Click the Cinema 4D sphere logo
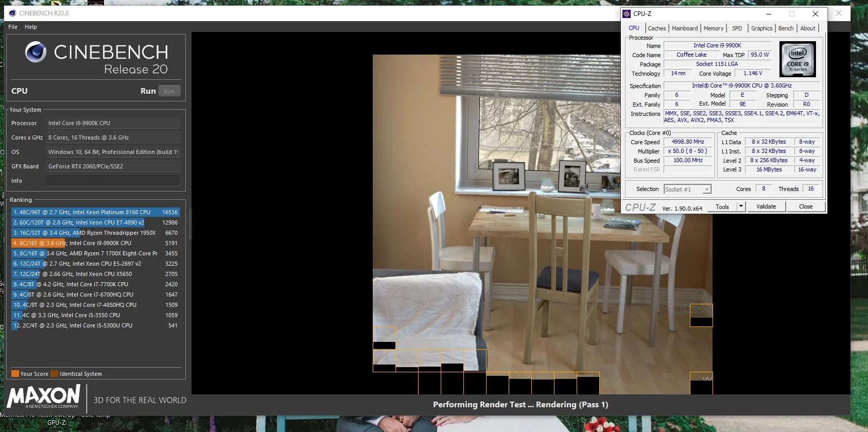This screenshot has height=432, width=868. pyautogui.click(x=36, y=53)
